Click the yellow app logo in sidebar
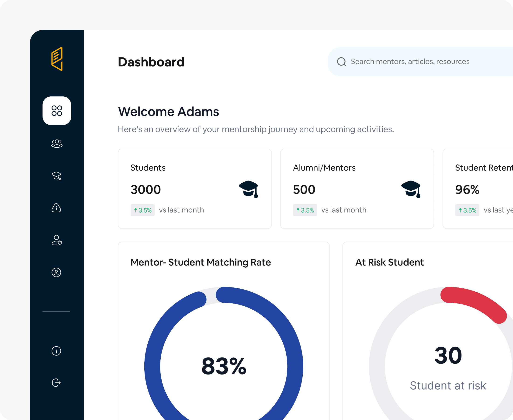The image size is (513, 420). pyautogui.click(x=57, y=59)
